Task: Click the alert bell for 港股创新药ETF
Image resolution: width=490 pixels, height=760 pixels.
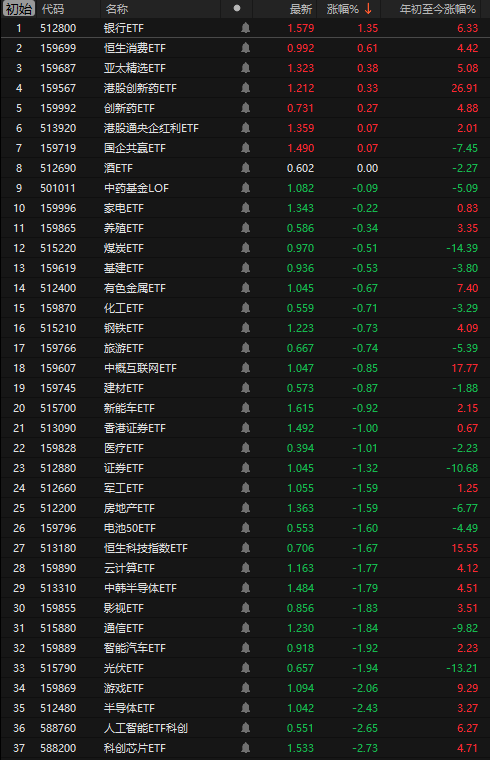Action: coord(246,88)
